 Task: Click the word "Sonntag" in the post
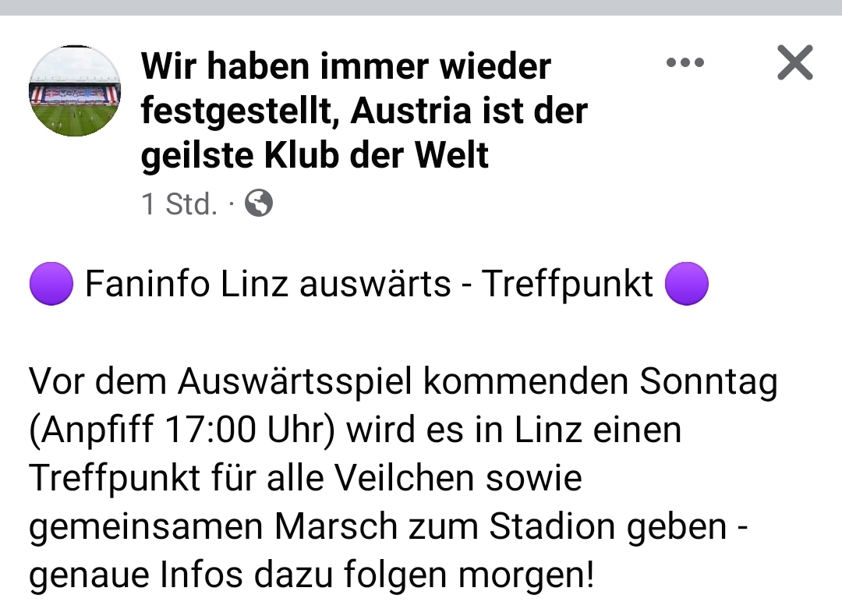click(x=709, y=382)
